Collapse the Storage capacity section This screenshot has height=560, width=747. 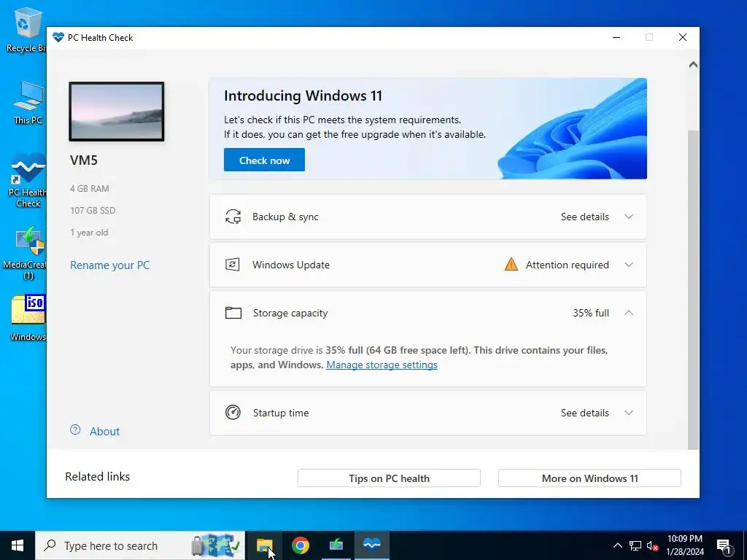629,313
